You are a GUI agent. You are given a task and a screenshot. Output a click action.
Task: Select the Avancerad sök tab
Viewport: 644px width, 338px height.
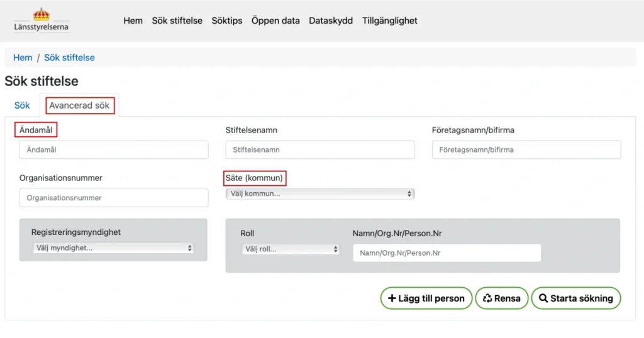pos(79,105)
